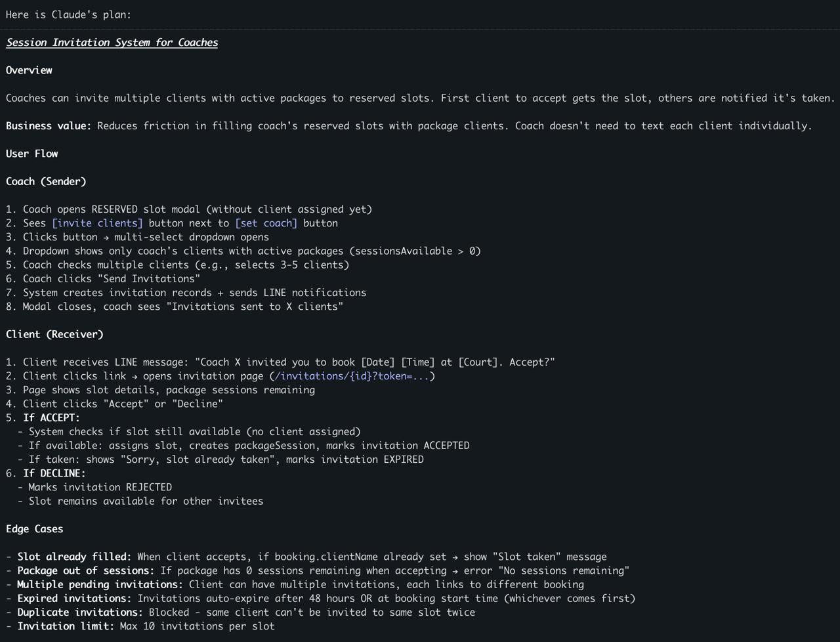The height and width of the screenshot is (642, 840).
Task: Click the 'Invitation limit:' bold label
Action: [x=66, y=626]
